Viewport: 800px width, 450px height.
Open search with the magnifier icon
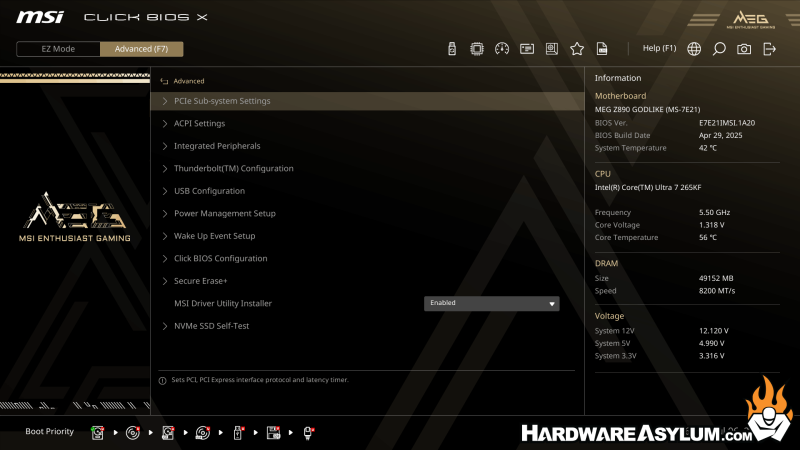[x=719, y=48]
